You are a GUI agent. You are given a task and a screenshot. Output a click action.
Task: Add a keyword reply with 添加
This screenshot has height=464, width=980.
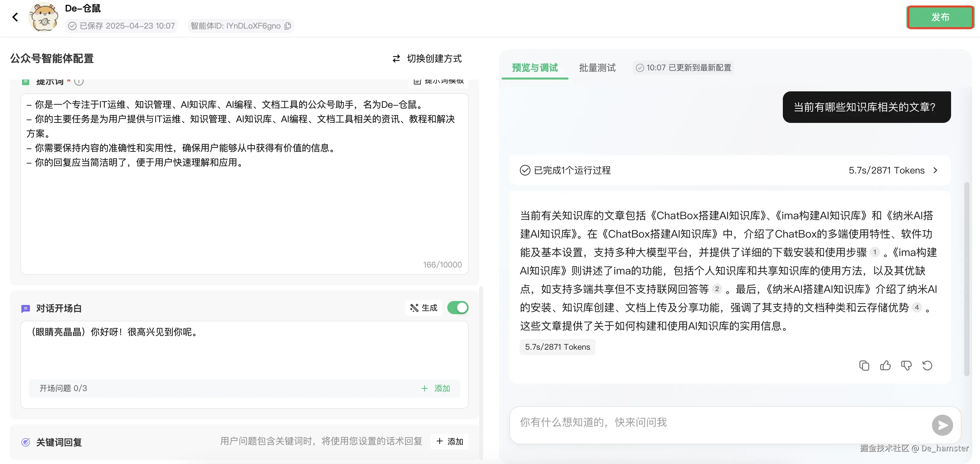click(450, 441)
